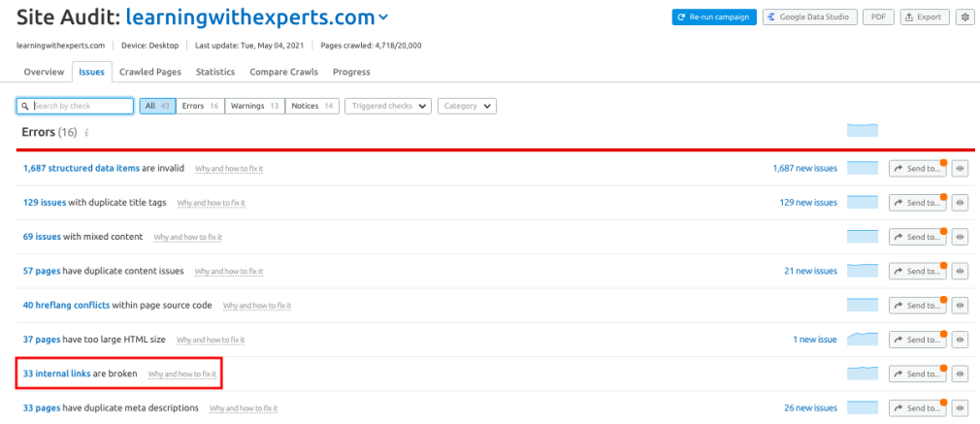Image resolution: width=980 pixels, height=424 pixels.
Task: Click the structured data trend graph
Action: point(863,168)
